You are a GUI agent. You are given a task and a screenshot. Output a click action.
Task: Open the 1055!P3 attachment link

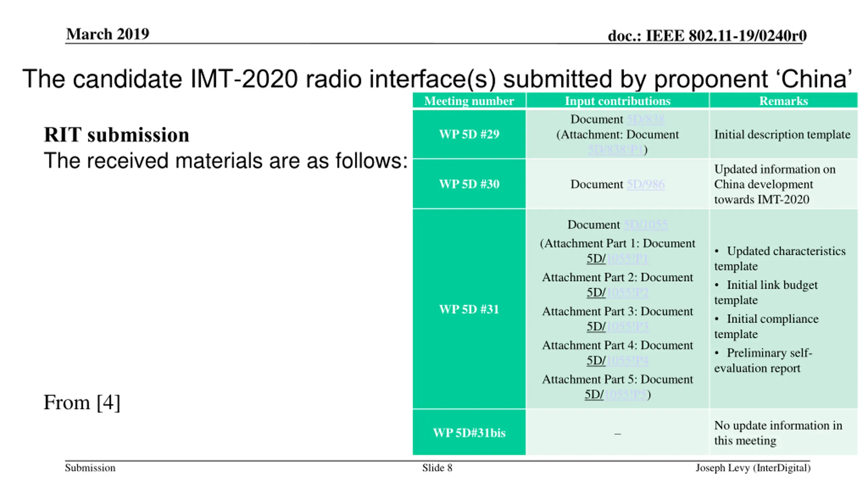tap(627, 326)
